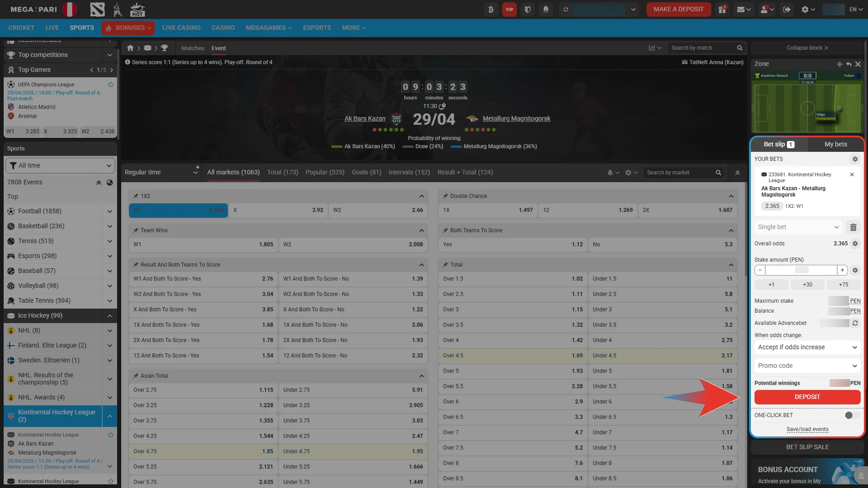The height and width of the screenshot is (488, 868).
Task: Select Over 4.5 odds 1.69
Action: pyautogui.click(x=513, y=356)
